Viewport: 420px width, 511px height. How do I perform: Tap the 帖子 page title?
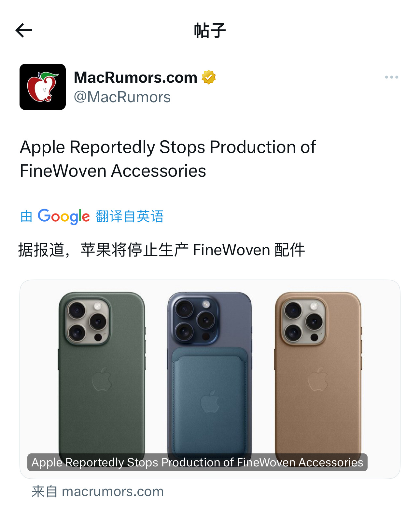click(210, 31)
